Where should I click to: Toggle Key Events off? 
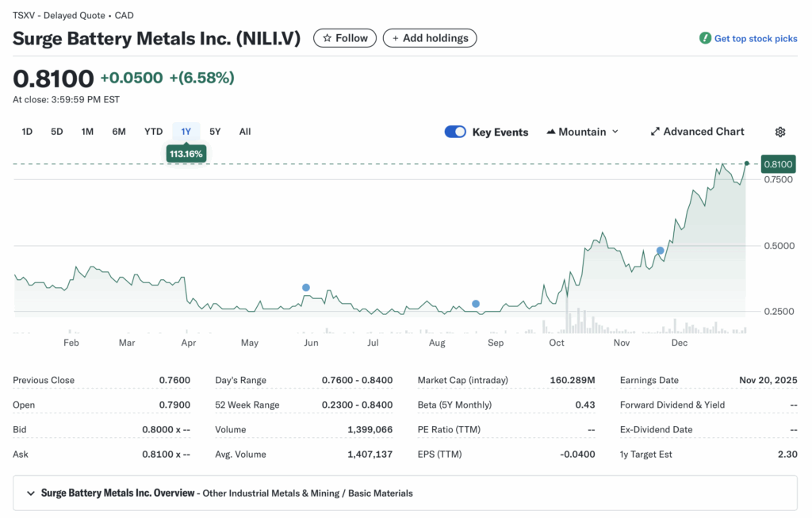pyautogui.click(x=455, y=132)
